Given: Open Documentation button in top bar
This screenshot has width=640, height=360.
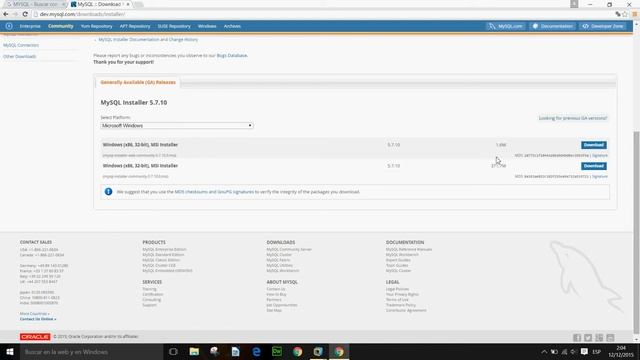Looking at the screenshot, I should (553, 26).
